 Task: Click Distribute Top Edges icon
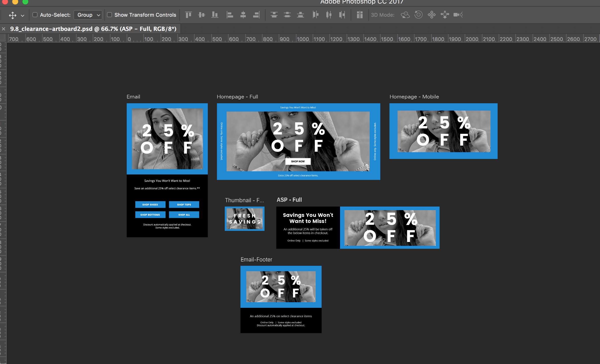pyautogui.click(x=274, y=15)
